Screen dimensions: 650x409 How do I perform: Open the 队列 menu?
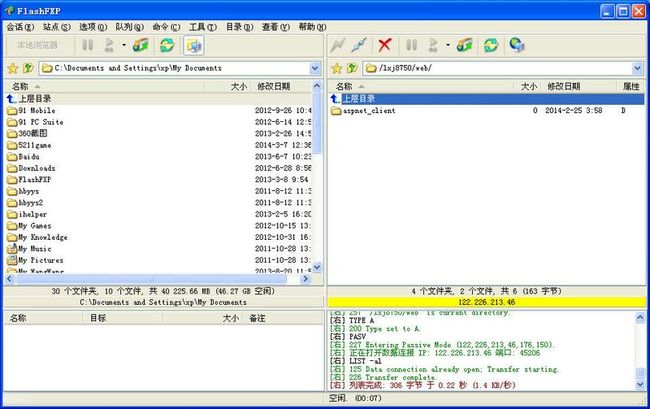(x=129, y=27)
